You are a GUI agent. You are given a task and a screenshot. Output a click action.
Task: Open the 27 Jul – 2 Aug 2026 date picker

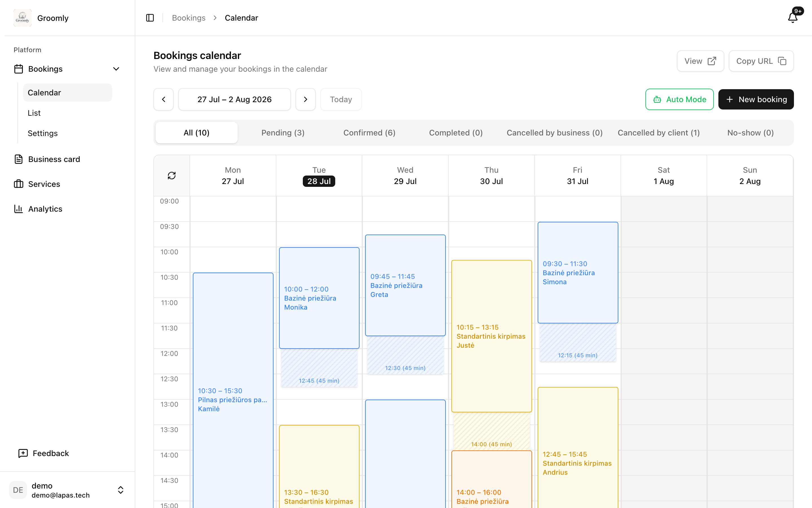[x=234, y=99]
